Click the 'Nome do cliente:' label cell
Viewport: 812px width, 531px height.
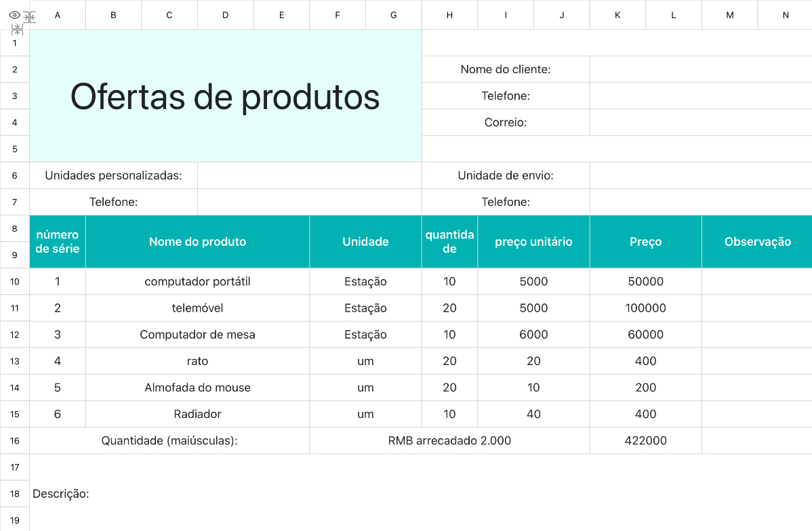(506, 69)
